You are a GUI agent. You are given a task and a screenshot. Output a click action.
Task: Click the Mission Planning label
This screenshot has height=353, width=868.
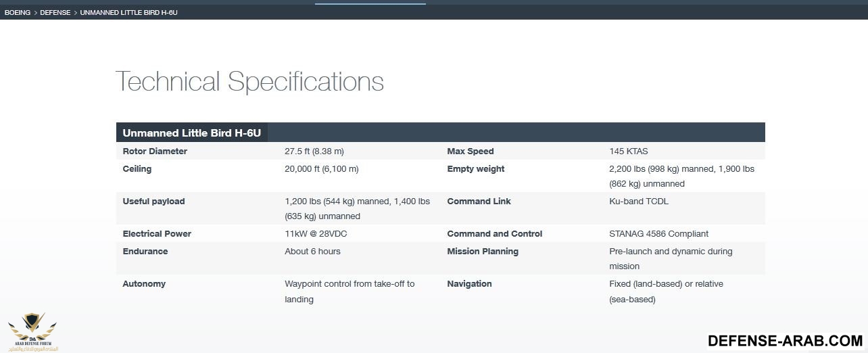483,252
